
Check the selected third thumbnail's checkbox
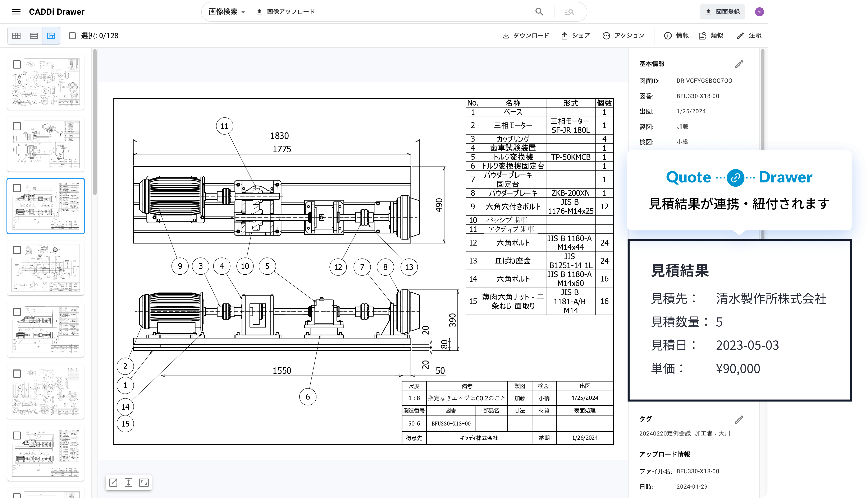tap(17, 188)
